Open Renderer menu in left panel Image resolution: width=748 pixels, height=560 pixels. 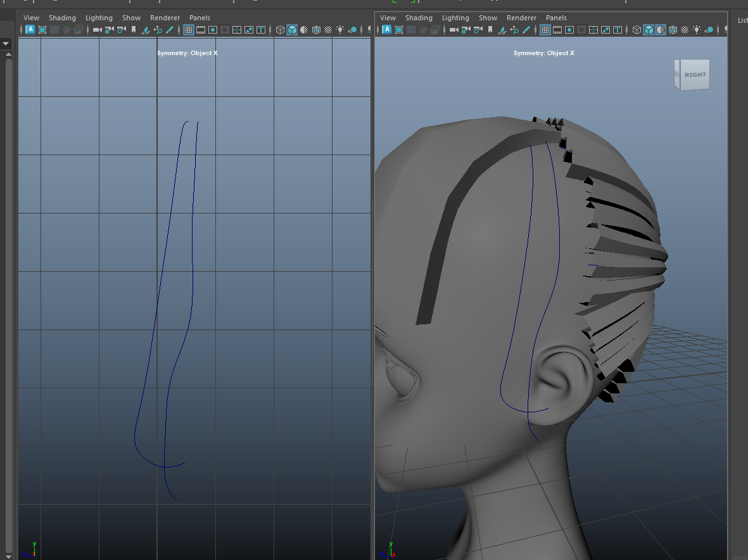[165, 18]
